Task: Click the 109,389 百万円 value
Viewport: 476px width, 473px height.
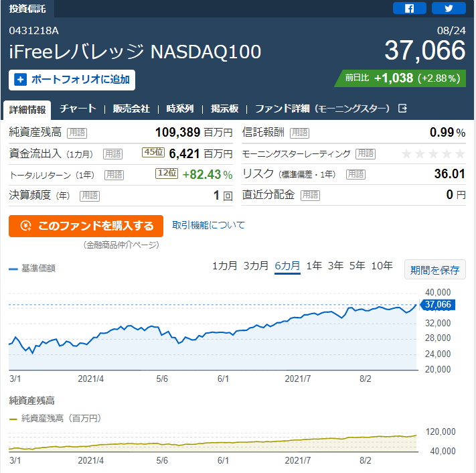Action: pyautogui.click(x=193, y=133)
